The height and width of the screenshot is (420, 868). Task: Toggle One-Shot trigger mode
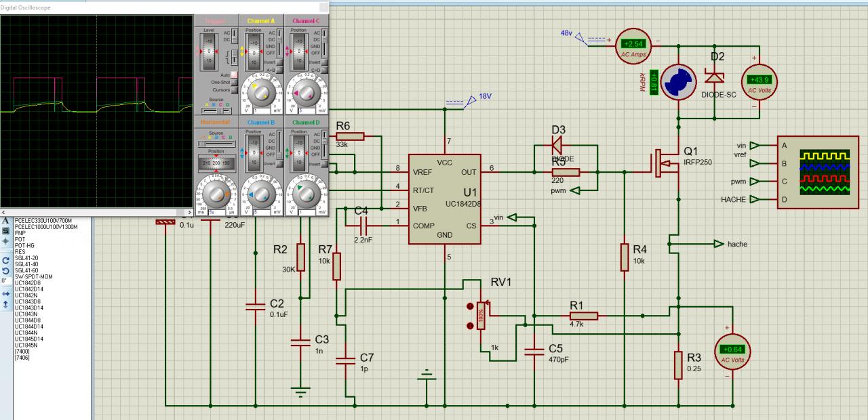pos(234,82)
